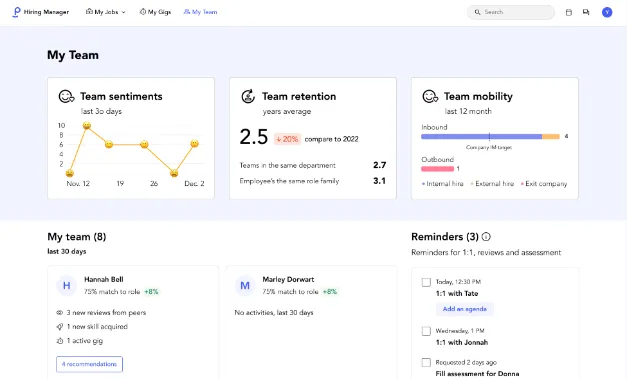Click the My Jobs briefcase icon

89,12
